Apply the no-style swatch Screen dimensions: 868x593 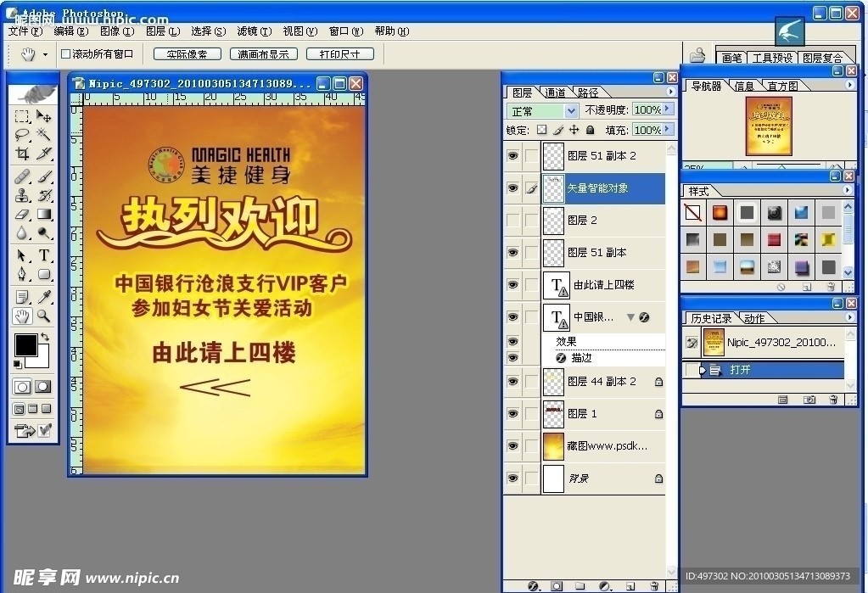tap(692, 213)
